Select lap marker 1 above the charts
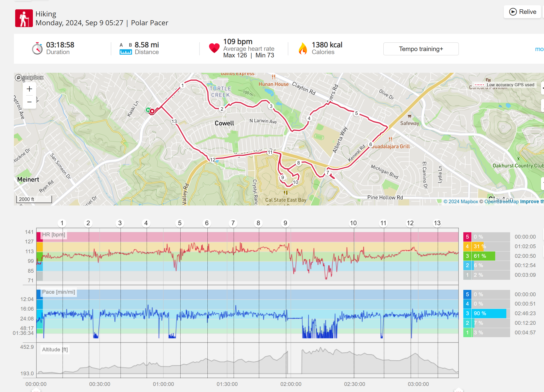 tap(62, 223)
